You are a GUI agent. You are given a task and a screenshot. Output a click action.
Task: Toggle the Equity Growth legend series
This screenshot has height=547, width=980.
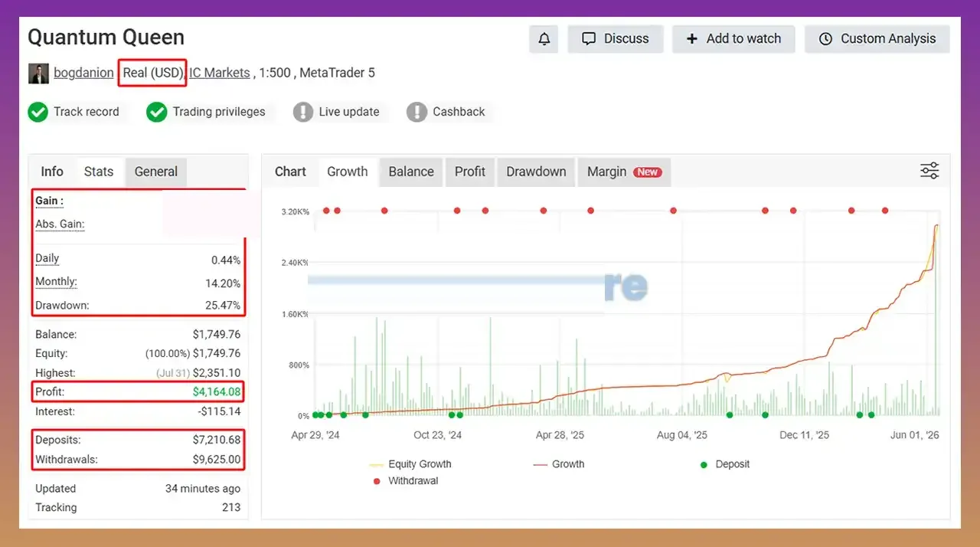(410, 464)
